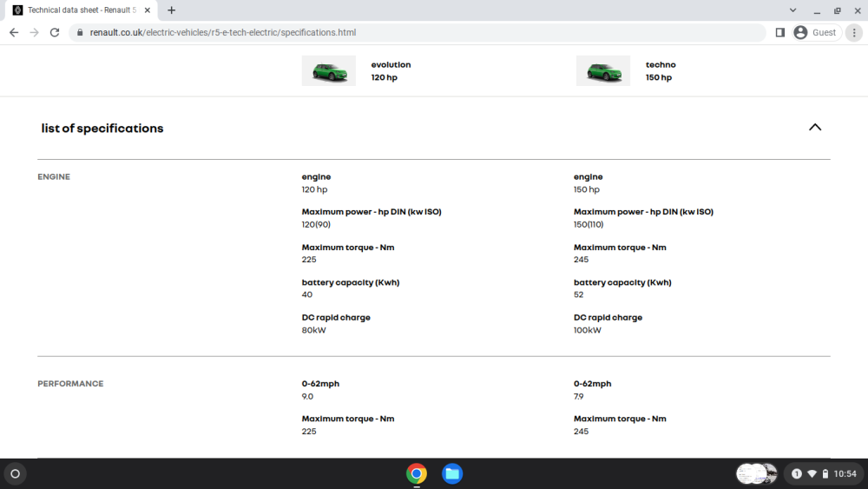The height and width of the screenshot is (489, 868).
Task: Click the evolution 'DC rapid charge' label
Action: (336, 317)
